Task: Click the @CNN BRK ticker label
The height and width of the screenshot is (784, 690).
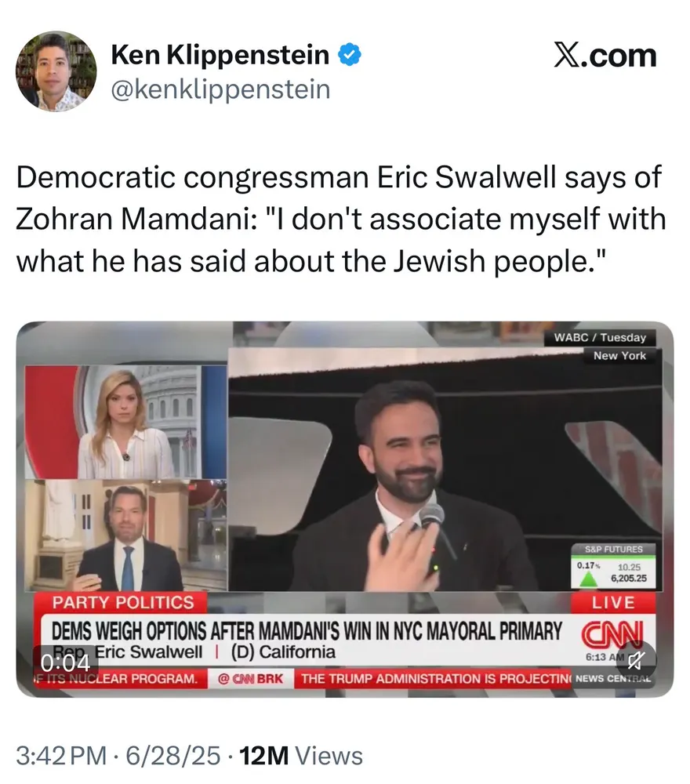Action: click(x=250, y=678)
